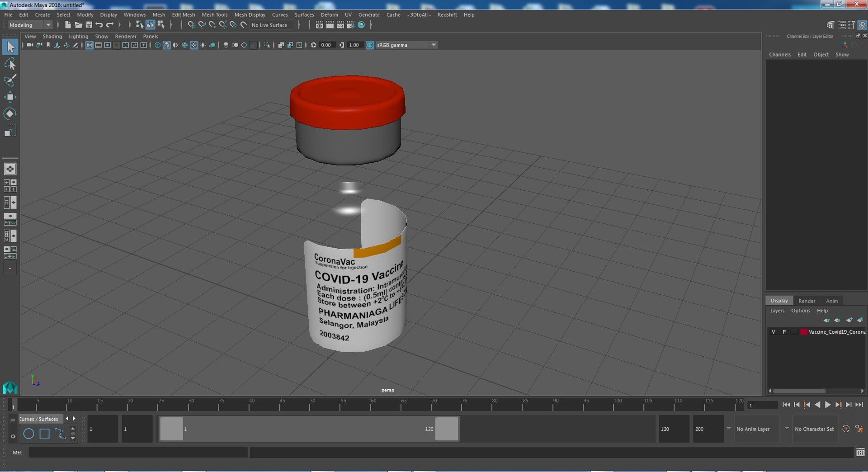Viewport: 868px width, 472px height.
Task: Choose the Paint Selection tool
Action: click(x=10, y=80)
